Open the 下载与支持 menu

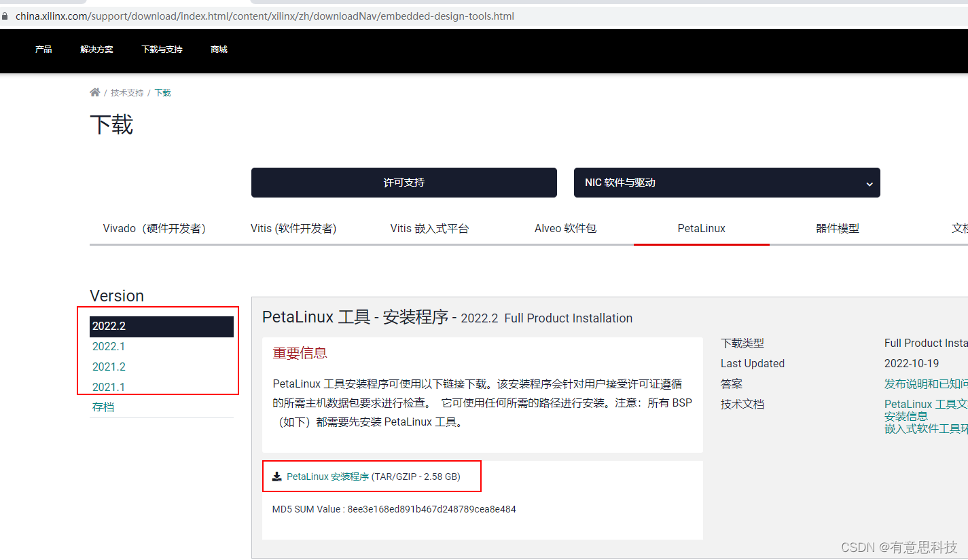[161, 49]
